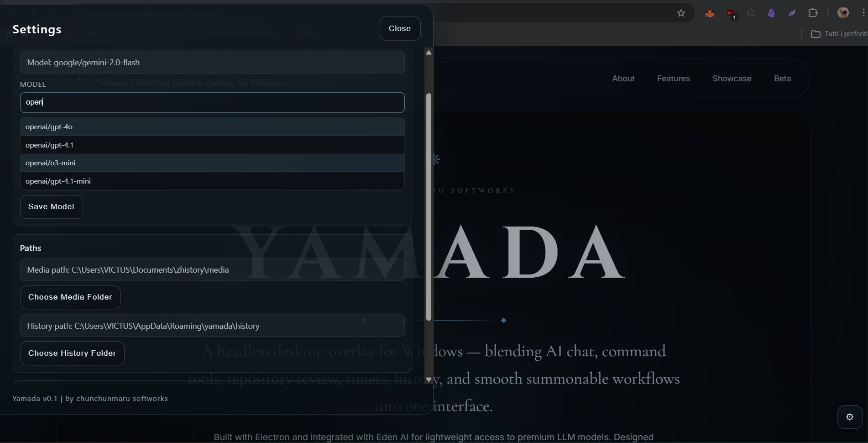Click Choose History Folder
The image size is (868, 443).
coord(72,353)
